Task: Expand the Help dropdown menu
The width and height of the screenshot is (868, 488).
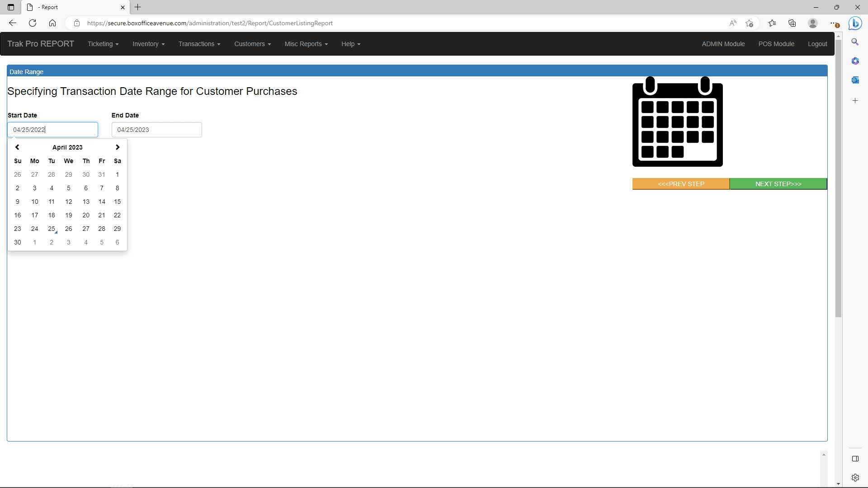Action: (351, 44)
